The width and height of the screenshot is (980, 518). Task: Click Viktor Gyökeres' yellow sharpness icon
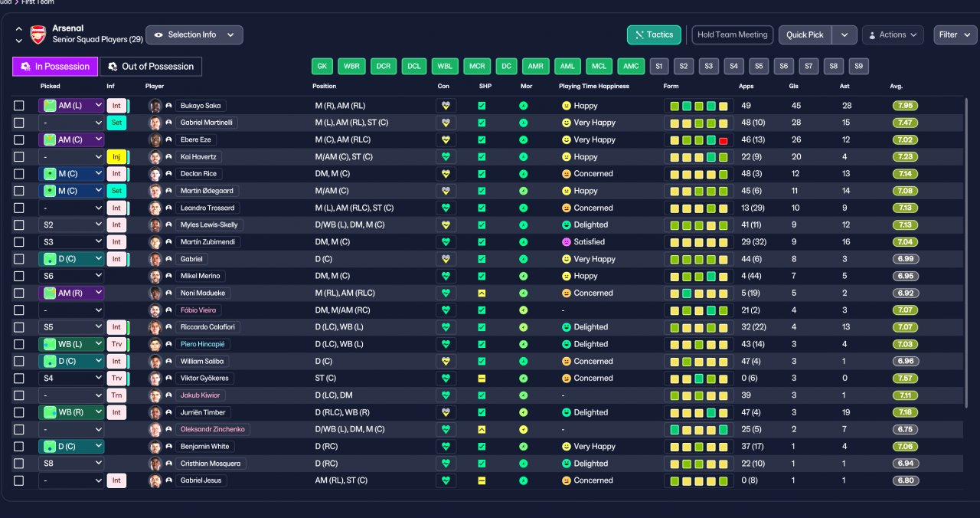[482, 378]
